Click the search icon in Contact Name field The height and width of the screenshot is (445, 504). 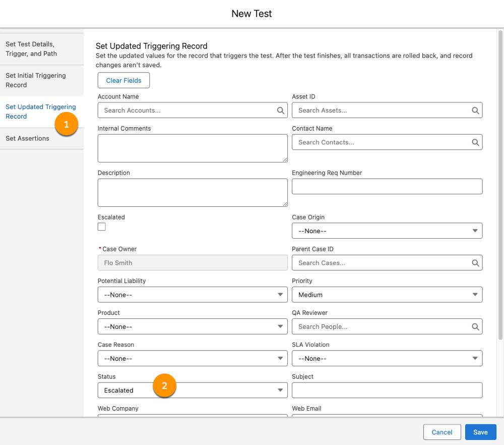pos(475,142)
